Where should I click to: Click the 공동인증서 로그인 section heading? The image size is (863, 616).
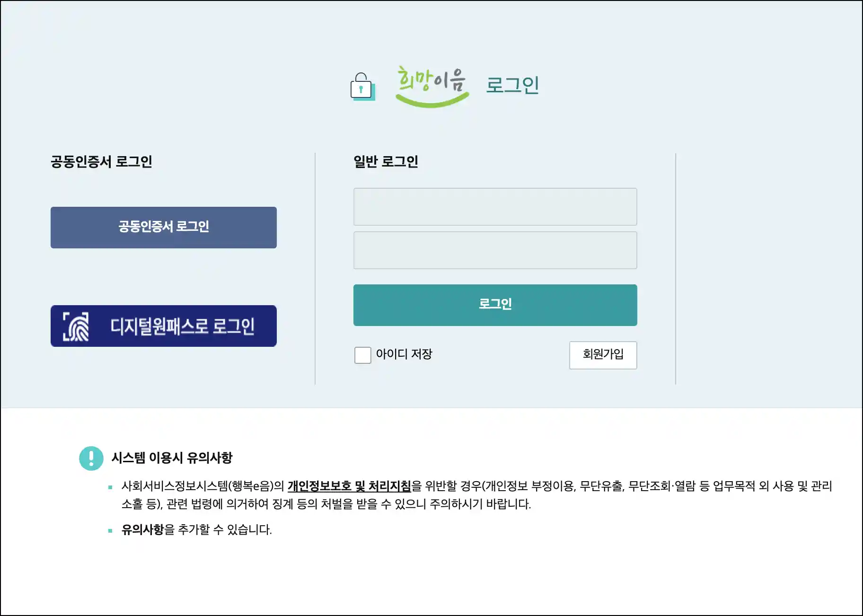[x=101, y=162]
